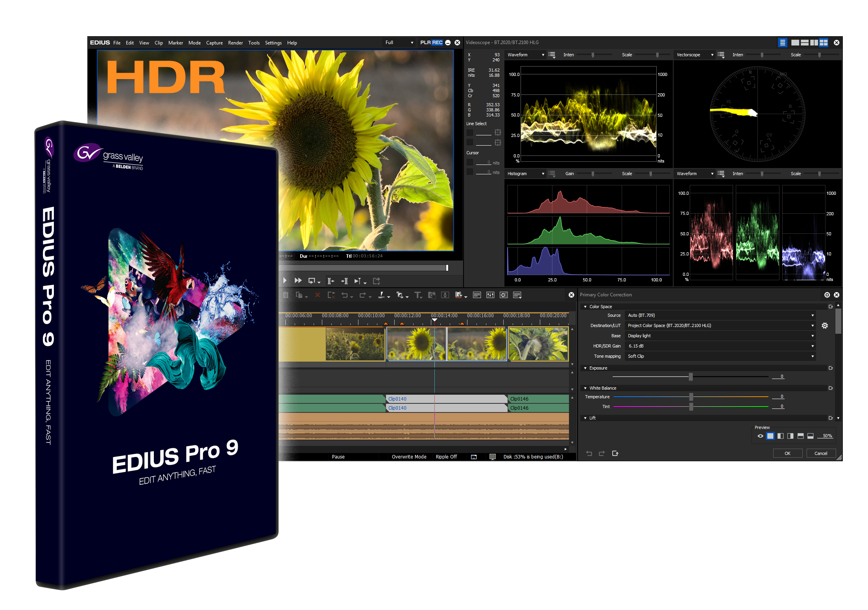
Task: Open Destination/LUT settings via the gear icon
Action: tap(825, 325)
